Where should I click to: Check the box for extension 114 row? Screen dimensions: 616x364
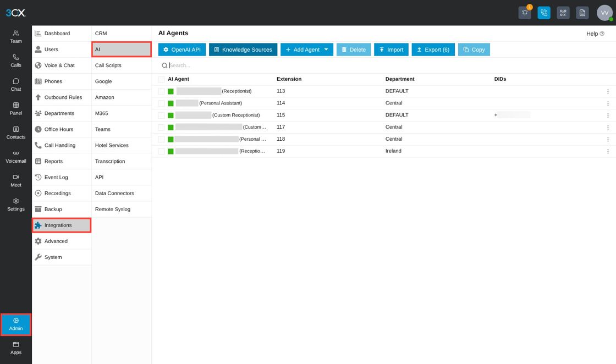[x=162, y=103]
